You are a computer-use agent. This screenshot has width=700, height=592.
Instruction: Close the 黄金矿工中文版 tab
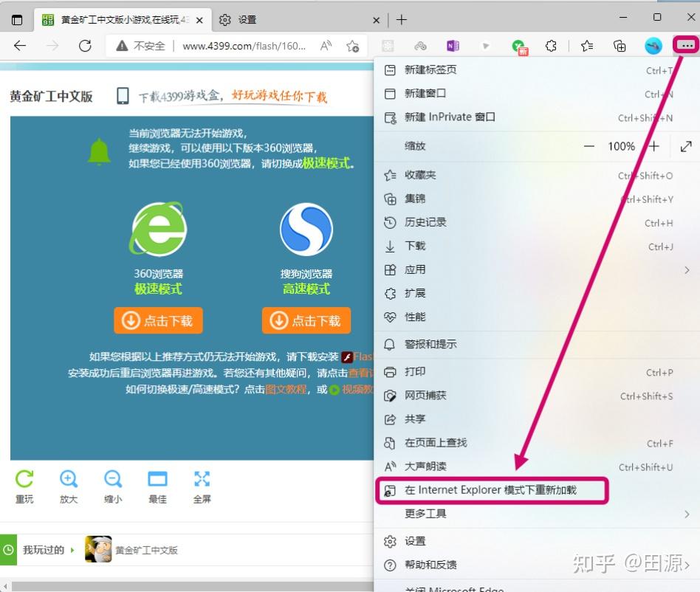point(199,20)
